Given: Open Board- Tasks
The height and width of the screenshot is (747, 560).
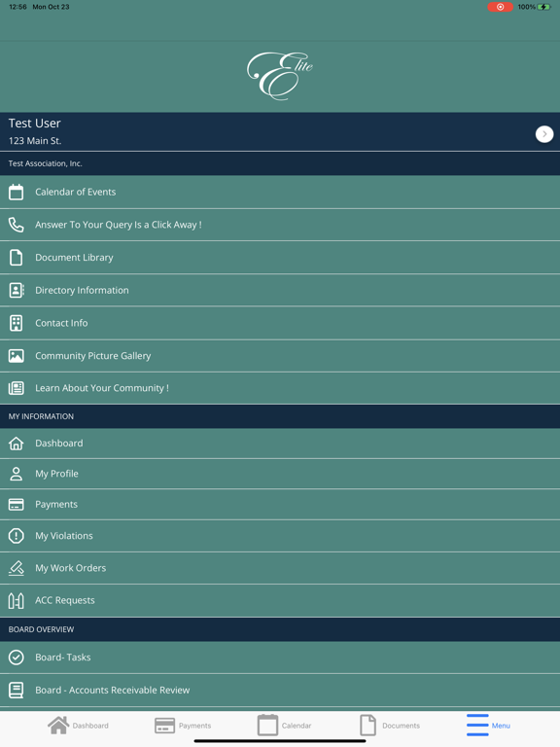Looking at the screenshot, I should point(280,658).
